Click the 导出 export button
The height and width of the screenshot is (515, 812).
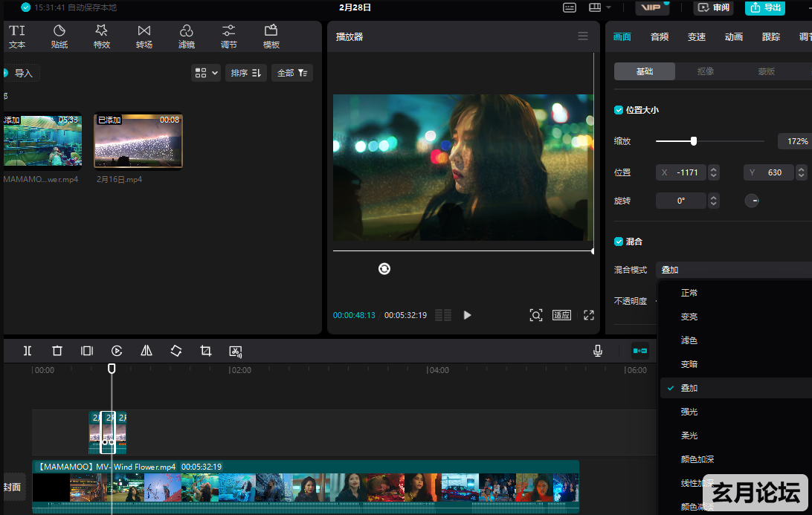765,7
